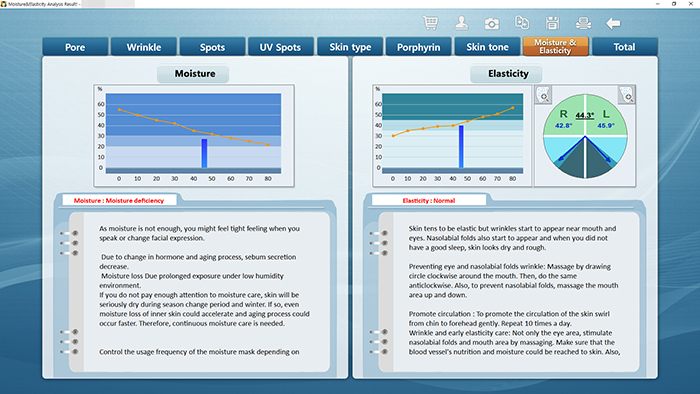Viewport: 700px width, 394px height.
Task: Click the compare files icon
Action: [522, 23]
